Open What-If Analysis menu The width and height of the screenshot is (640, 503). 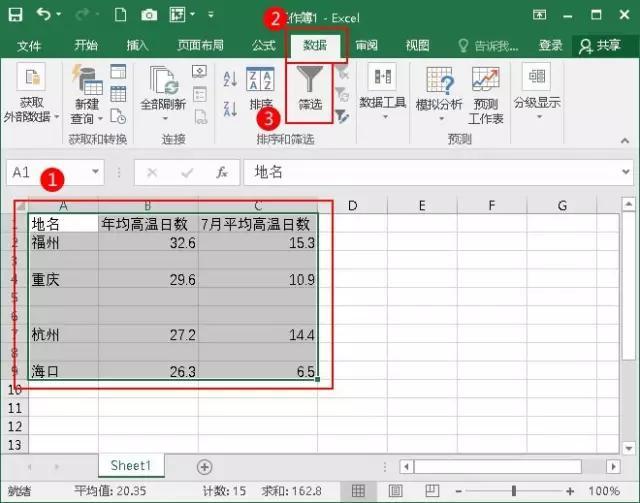pyautogui.click(x=439, y=94)
